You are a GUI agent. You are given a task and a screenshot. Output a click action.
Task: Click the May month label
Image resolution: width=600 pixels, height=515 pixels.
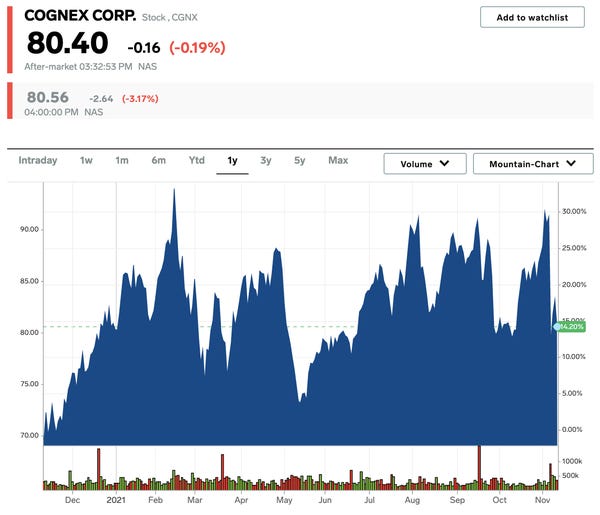click(284, 500)
